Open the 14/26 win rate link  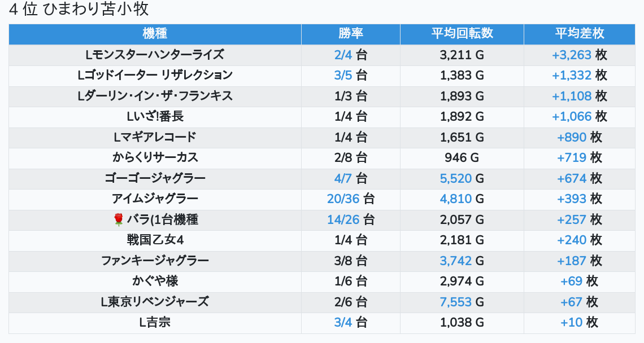(343, 219)
